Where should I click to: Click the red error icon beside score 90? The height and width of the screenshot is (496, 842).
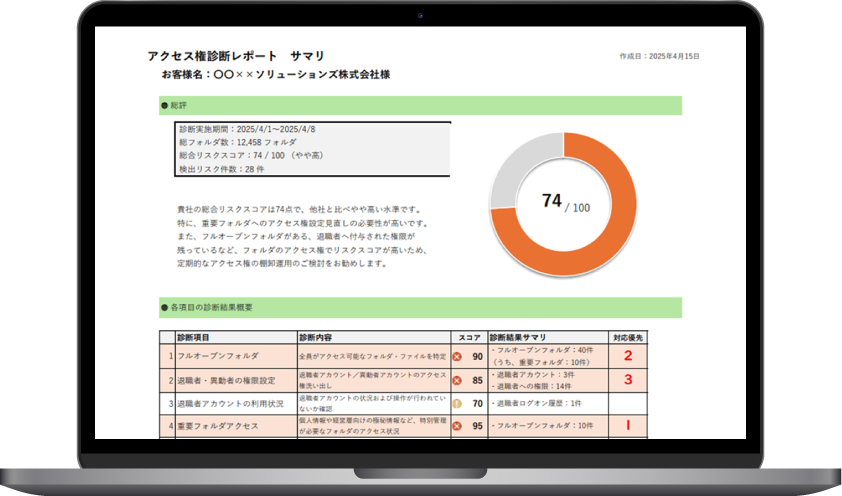pos(458,356)
